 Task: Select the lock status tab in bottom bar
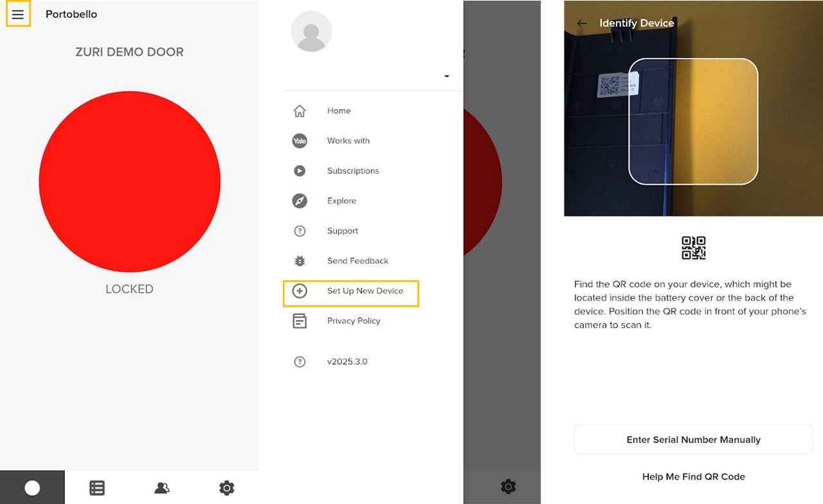pyautogui.click(x=32, y=488)
